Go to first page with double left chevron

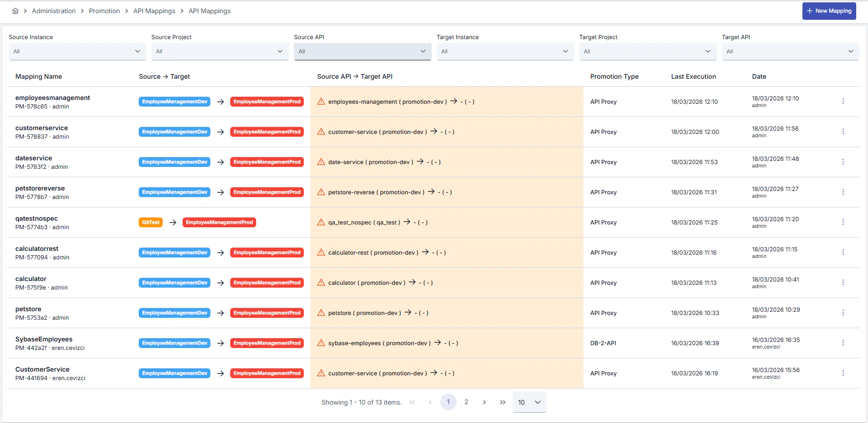point(412,402)
